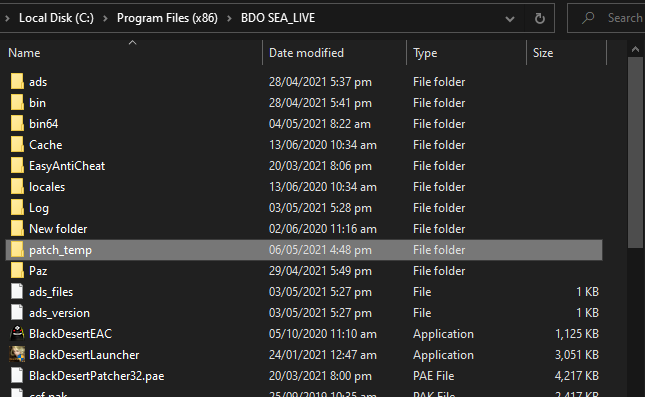This screenshot has width=645, height=397.
Task: Click date 29/04/2021 5:49 pm
Action: 320,271
